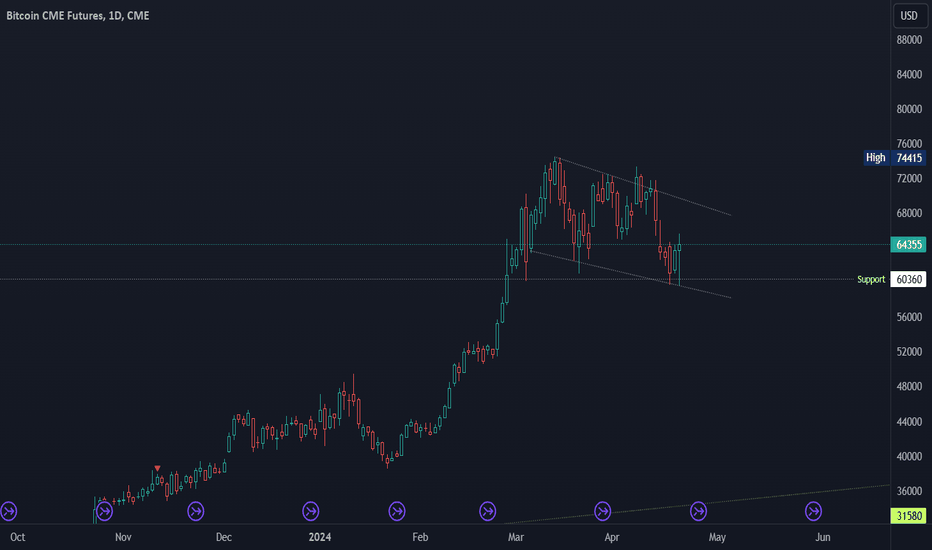Select the Support 60360 price label
The image size is (932, 550).
click(908, 279)
